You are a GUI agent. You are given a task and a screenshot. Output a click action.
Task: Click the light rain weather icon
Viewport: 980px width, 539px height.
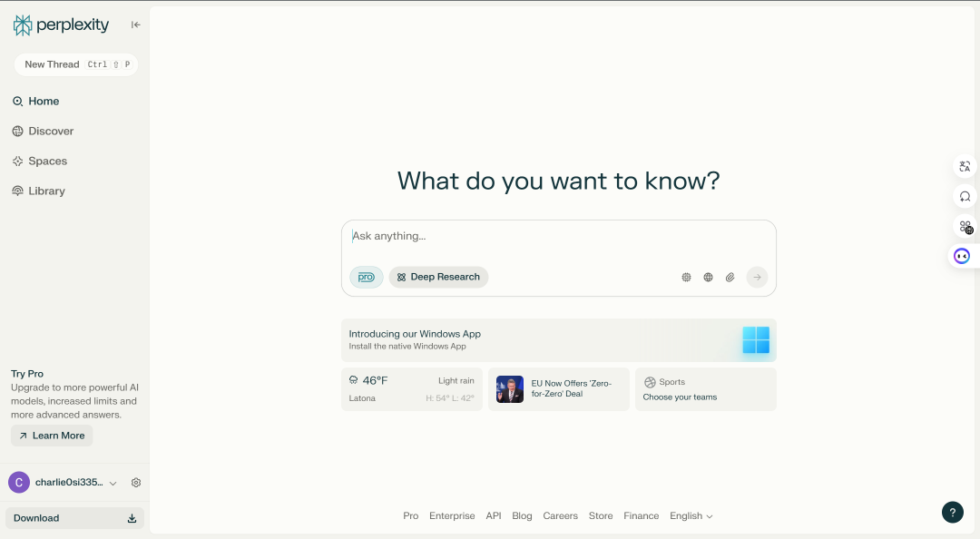pyautogui.click(x=354, y=380)
